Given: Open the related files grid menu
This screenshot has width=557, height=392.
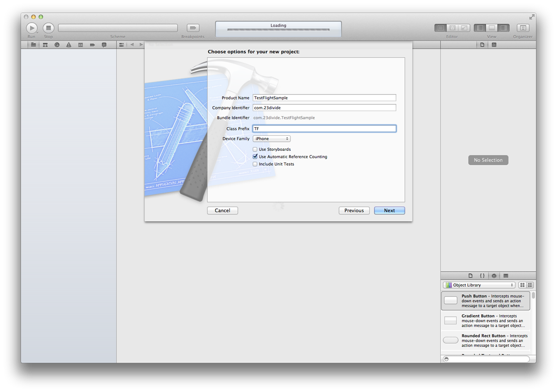Looking at the screenshot, I should tap(121, 45).
